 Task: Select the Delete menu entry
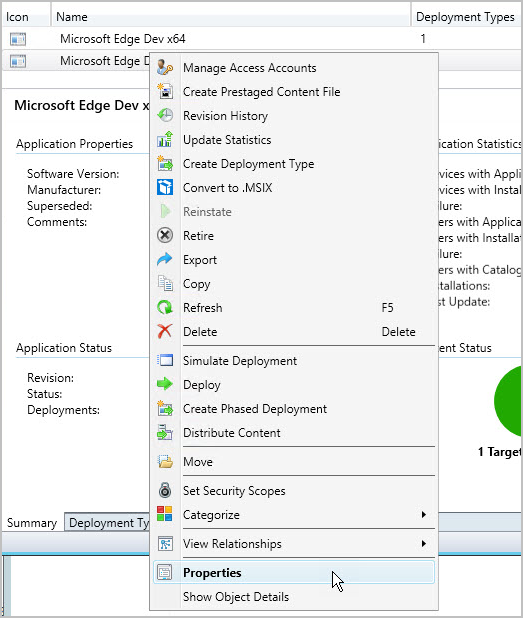tap(294, 331)
